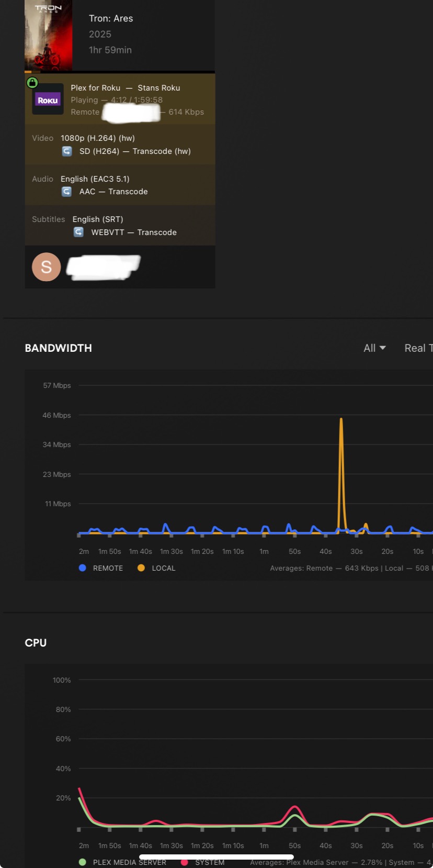Click the '57 Mbps' bandwidth axis label

click(x=57, y=385)
